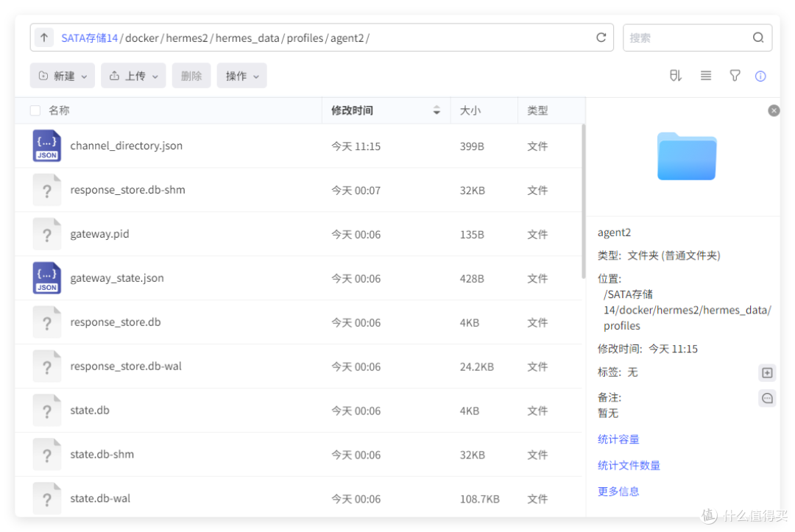Image resolution: width=795 pixels, height=532 pixels.
Task: Click the response_store.db-wal file icon
Action: pyautogui.click(x=46, y=366)
